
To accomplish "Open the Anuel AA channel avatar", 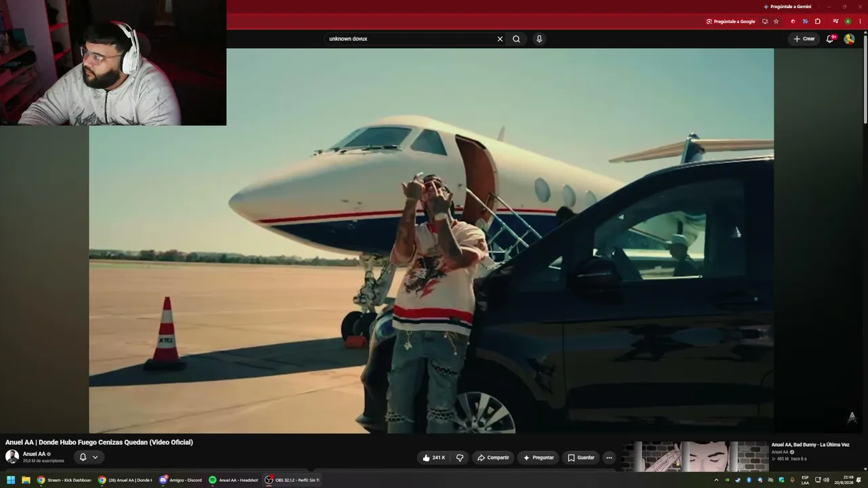I will (x=12, y=456).
